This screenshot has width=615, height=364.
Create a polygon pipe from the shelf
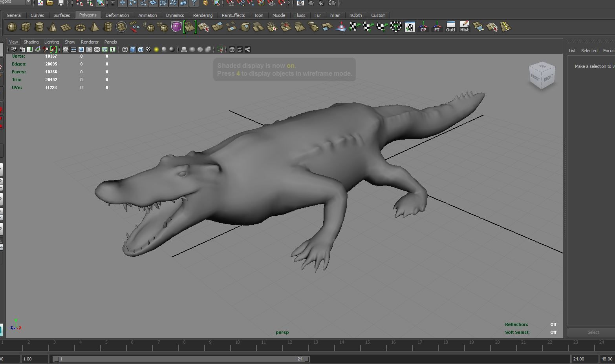[108, 27]
